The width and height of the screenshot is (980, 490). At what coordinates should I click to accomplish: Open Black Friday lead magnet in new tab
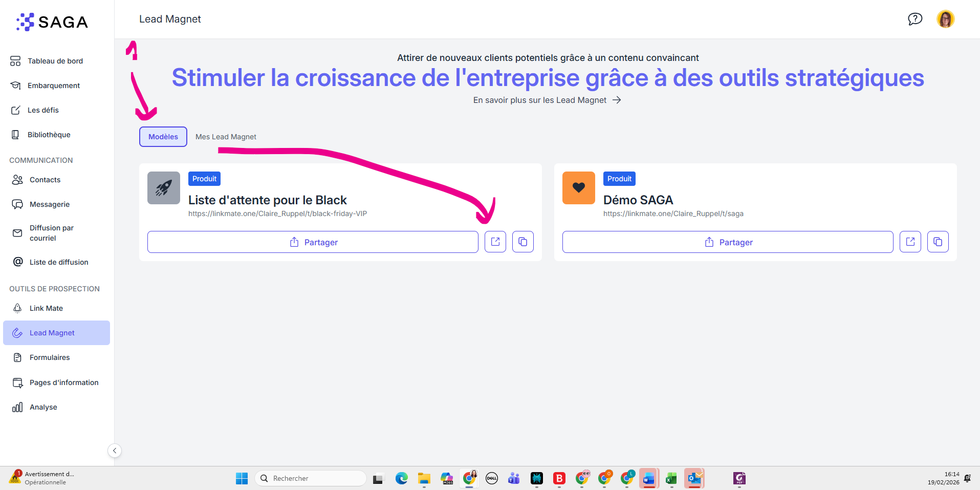click(495, 242)
